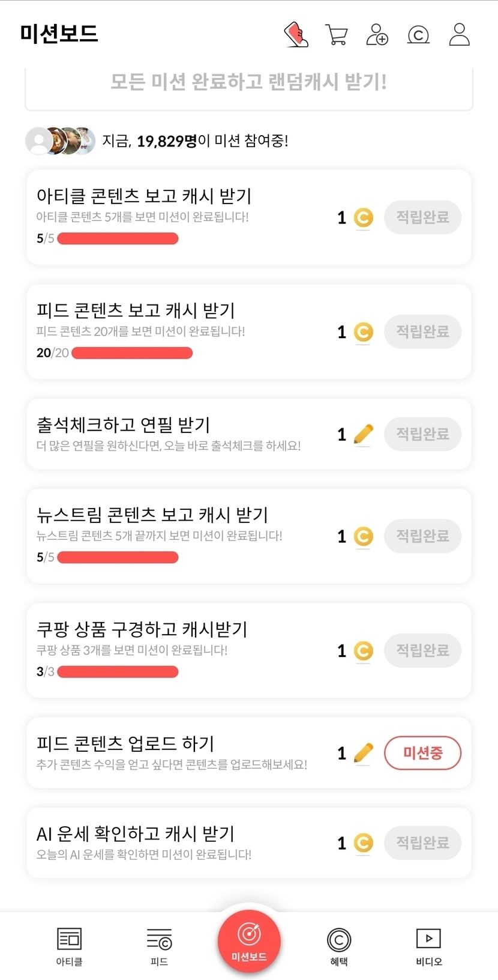The image size is (498, 980).
Task: Tap the invite friend icon
Action: [377, 34]
